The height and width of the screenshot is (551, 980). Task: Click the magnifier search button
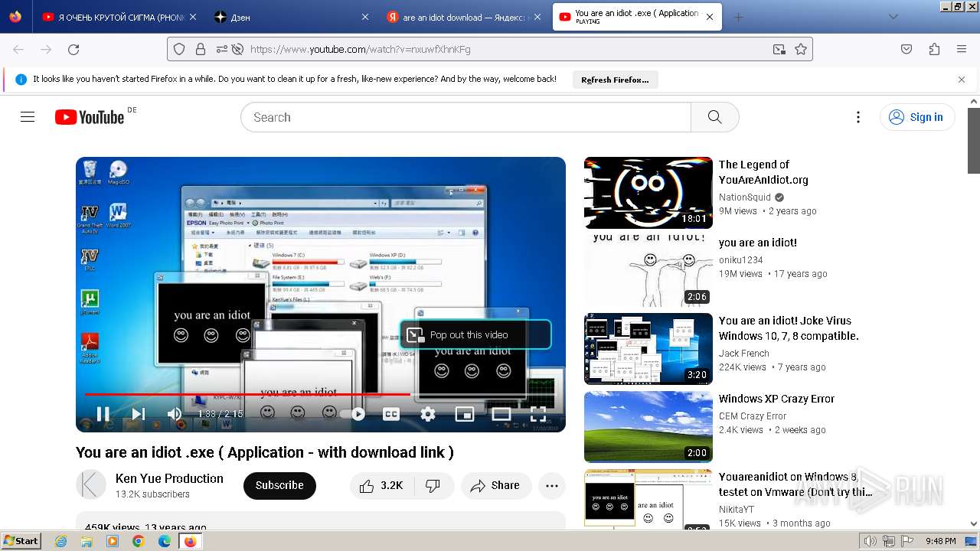click(x=715, y=117)
